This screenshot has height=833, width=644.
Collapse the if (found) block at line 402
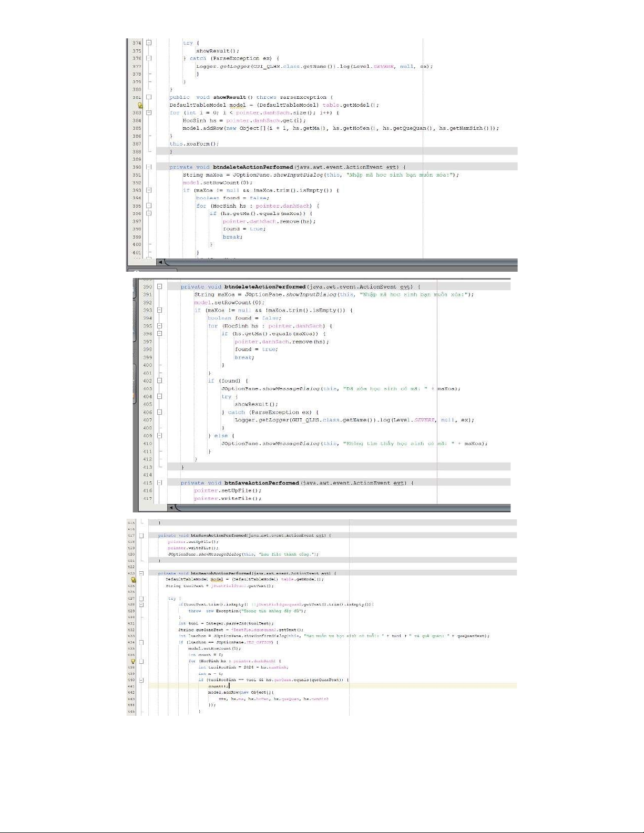pyautogui.click(x=159, y=380)
